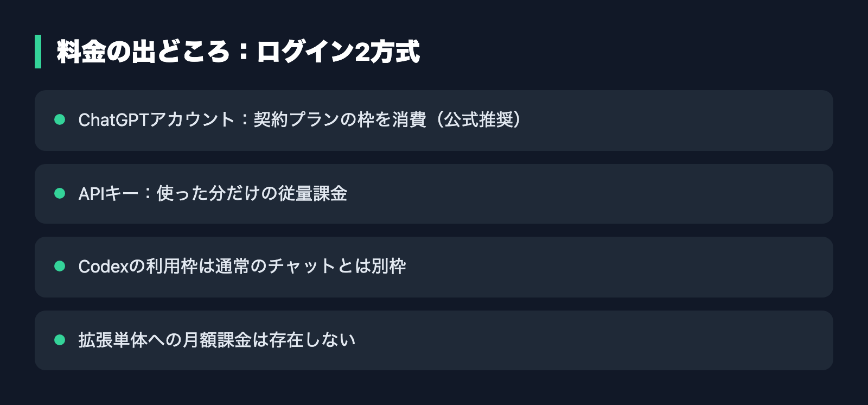Click the text 通常のチャットとは別枠

pyautogui.click(x=310, y=266)
